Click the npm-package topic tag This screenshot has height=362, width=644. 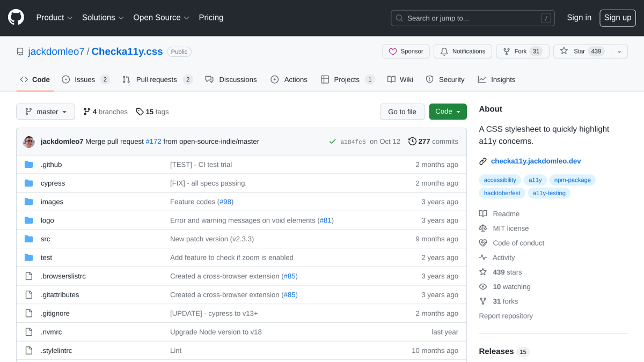[572, 180]
